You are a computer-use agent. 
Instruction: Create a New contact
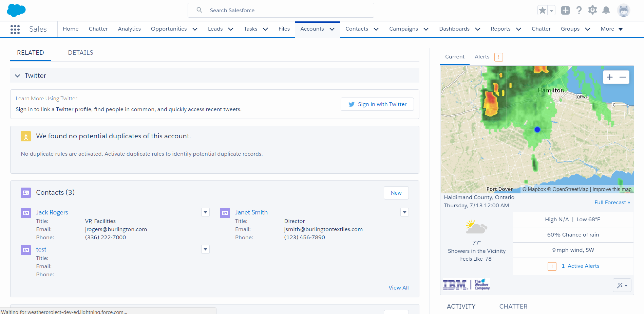(x=396, y=193)
